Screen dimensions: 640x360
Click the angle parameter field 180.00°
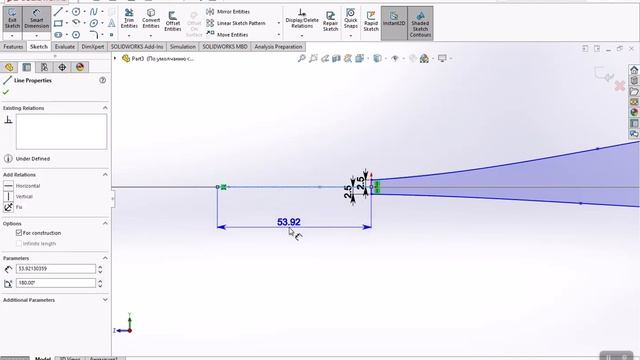[56, 282]
